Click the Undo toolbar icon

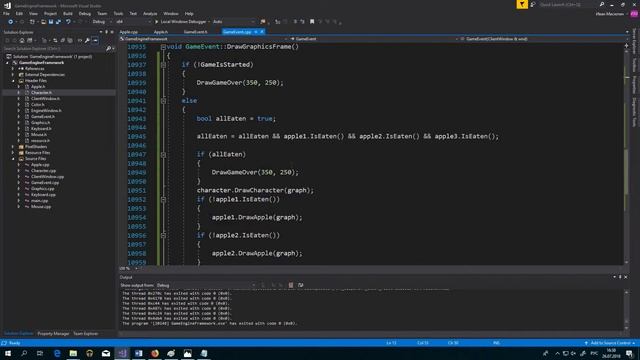[68, 22]
